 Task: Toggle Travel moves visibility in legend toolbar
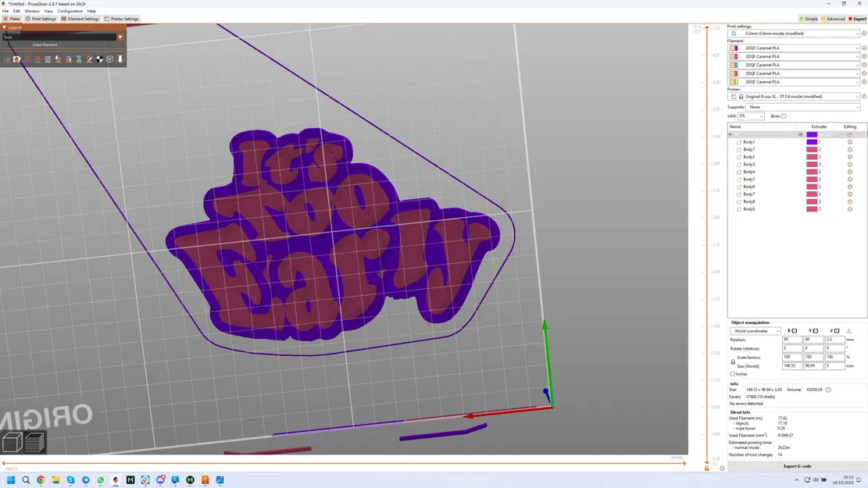(6, 59)
